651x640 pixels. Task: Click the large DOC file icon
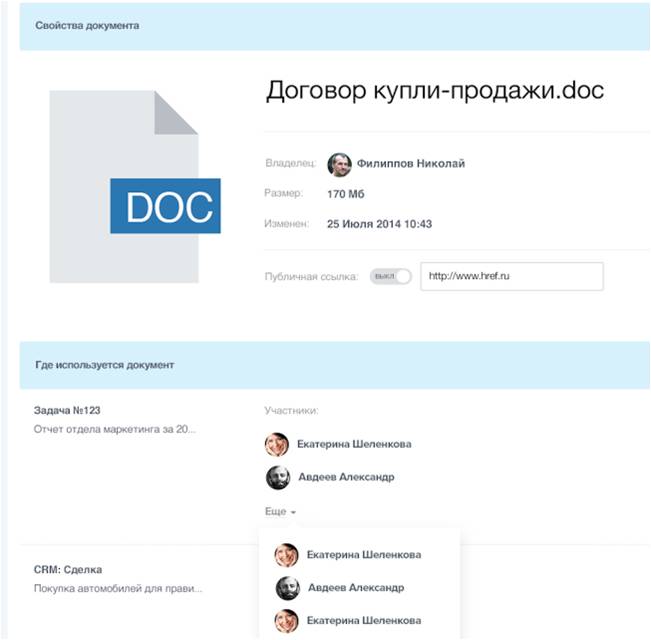(x=135, y=187)
